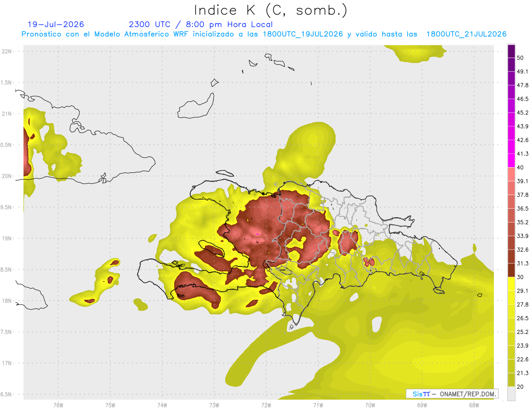Pick the dark purple colorbar segment above 50
Screen dimensions: 532x411
pos(511,51)
